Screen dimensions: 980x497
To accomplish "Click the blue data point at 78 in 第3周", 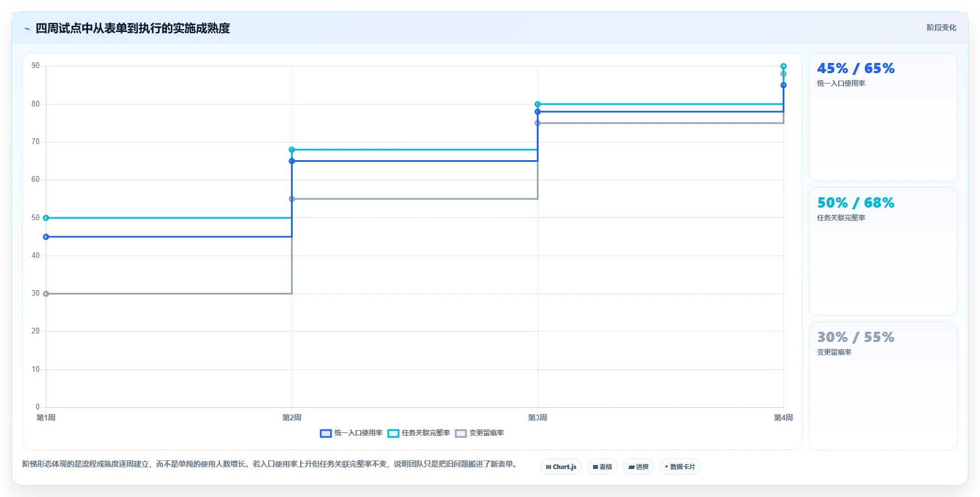I will point(537,112).
